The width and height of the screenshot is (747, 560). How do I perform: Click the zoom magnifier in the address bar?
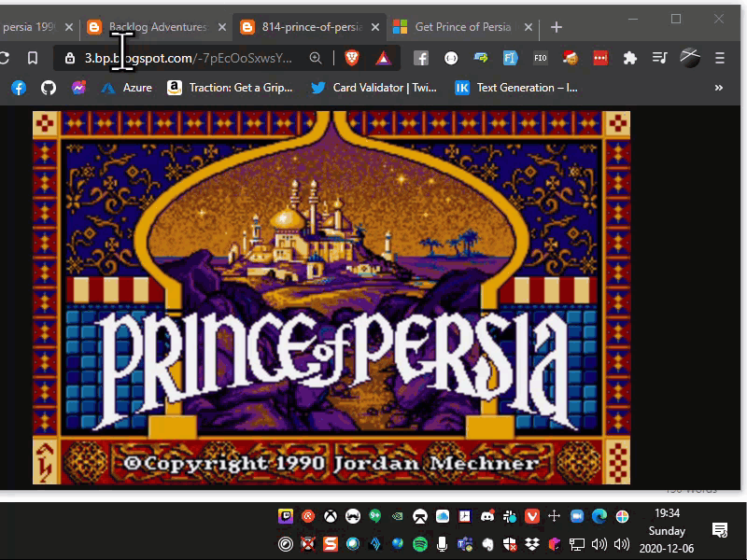pos(316,58)
